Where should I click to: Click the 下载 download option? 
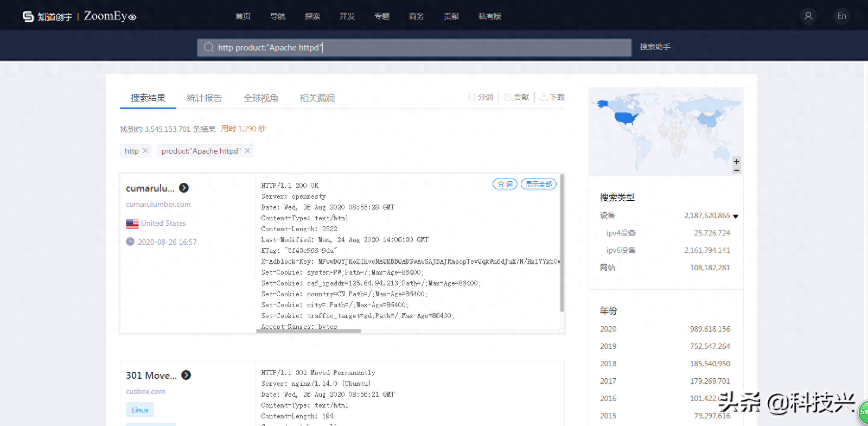click(x=552, y=97)
